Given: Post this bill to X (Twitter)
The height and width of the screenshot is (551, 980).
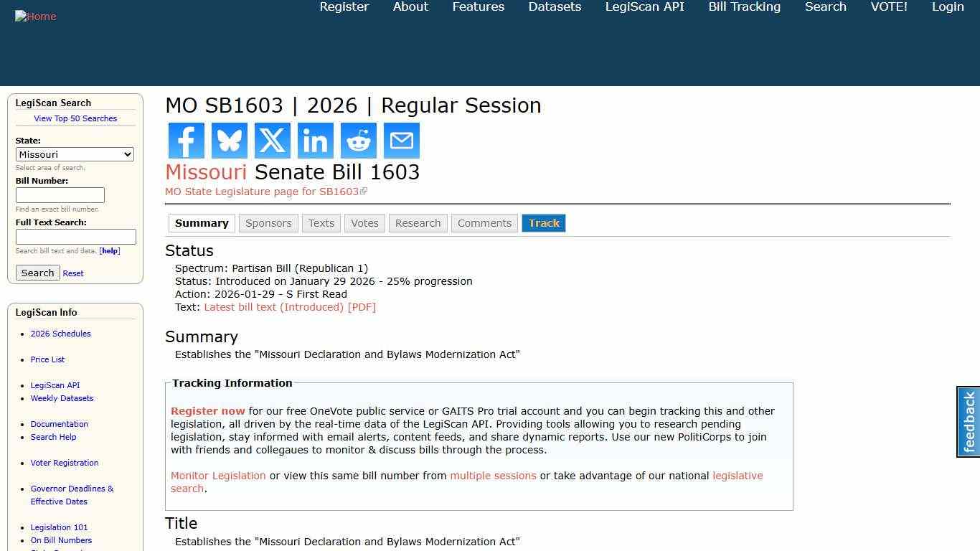Looking at the screenshot, I should (x=272, y=141).
